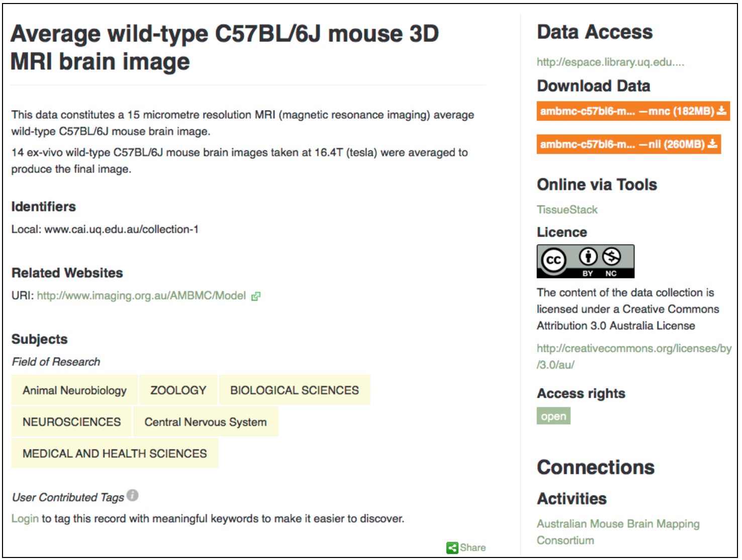The width and height of the screenshot is (742, 560).
Task: Select the Animal Neurobiology subject tag
Action: coord(74,390)
